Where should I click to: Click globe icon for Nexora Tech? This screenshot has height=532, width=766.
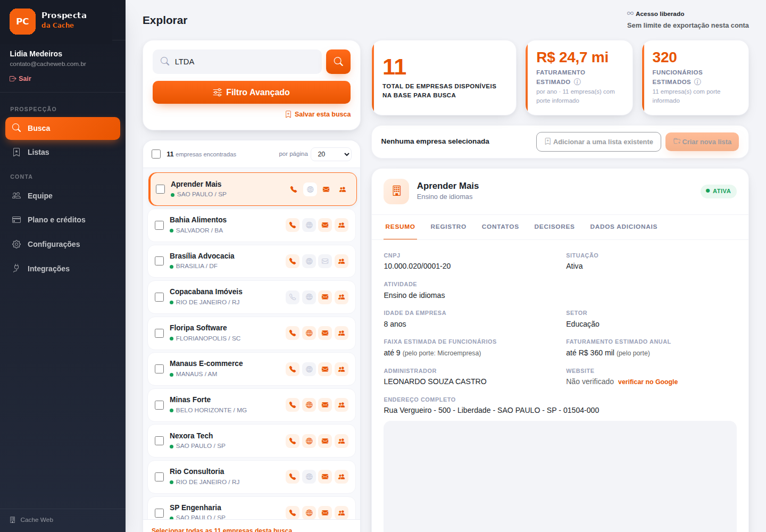click(309, 441)
